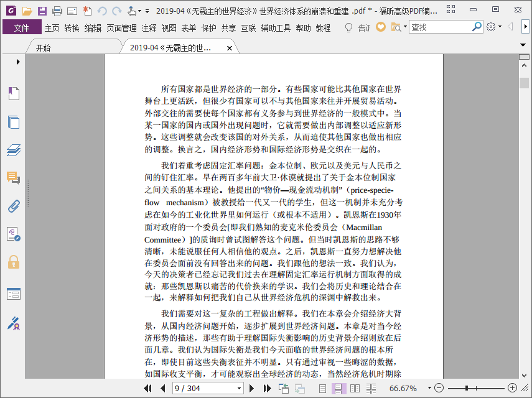The image size is (532, 398).
Task: Open the Comments panel
Action: [14, 178]
